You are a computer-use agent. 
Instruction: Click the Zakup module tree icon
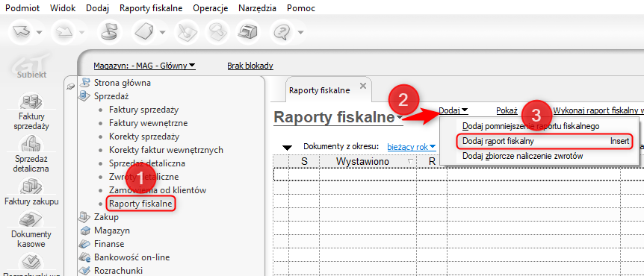pos(84,217)
